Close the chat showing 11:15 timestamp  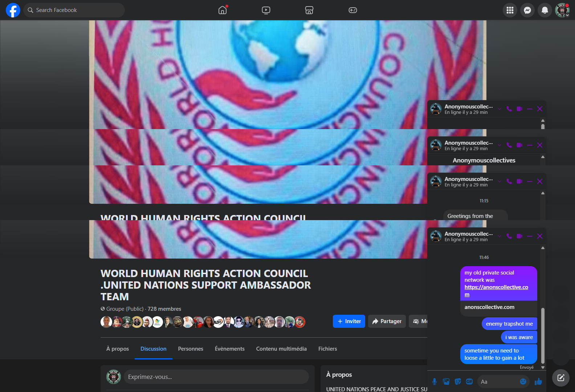(x=540, y=181)
